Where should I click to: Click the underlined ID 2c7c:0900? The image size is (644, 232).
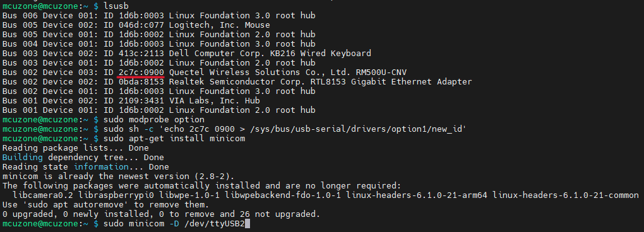click(141, 72)
